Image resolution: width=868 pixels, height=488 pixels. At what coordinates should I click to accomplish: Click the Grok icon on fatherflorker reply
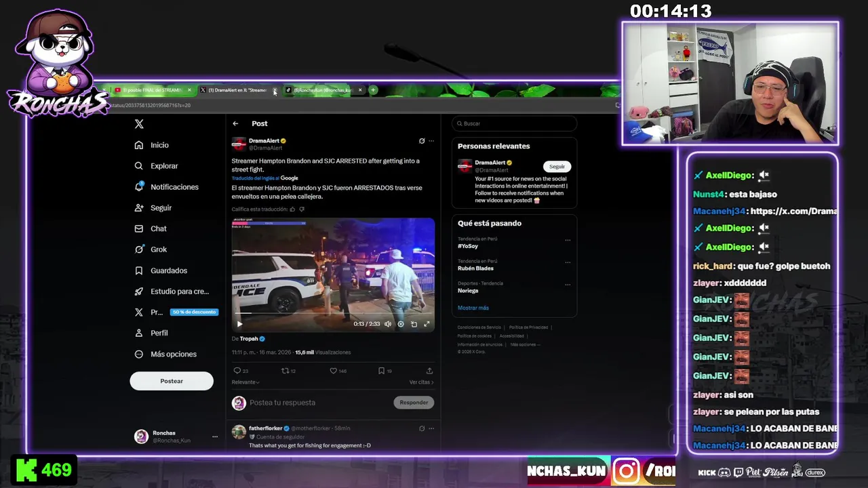point(422,428)
